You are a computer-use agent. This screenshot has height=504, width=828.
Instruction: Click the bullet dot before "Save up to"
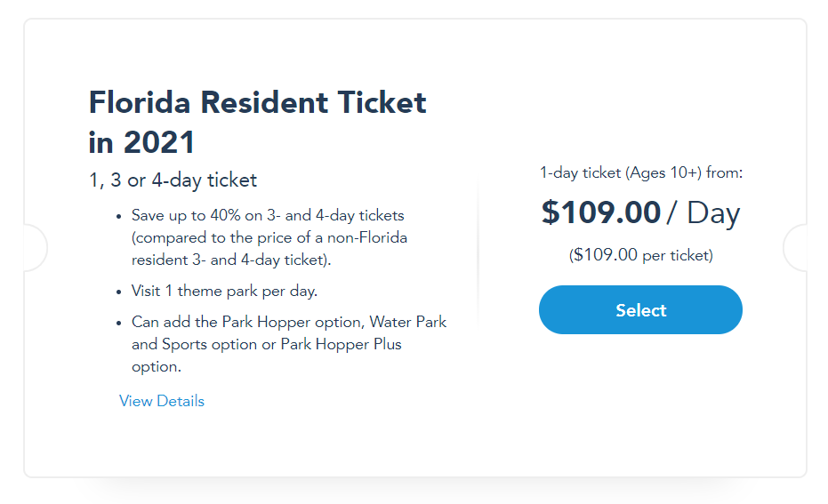coord(120,216)
